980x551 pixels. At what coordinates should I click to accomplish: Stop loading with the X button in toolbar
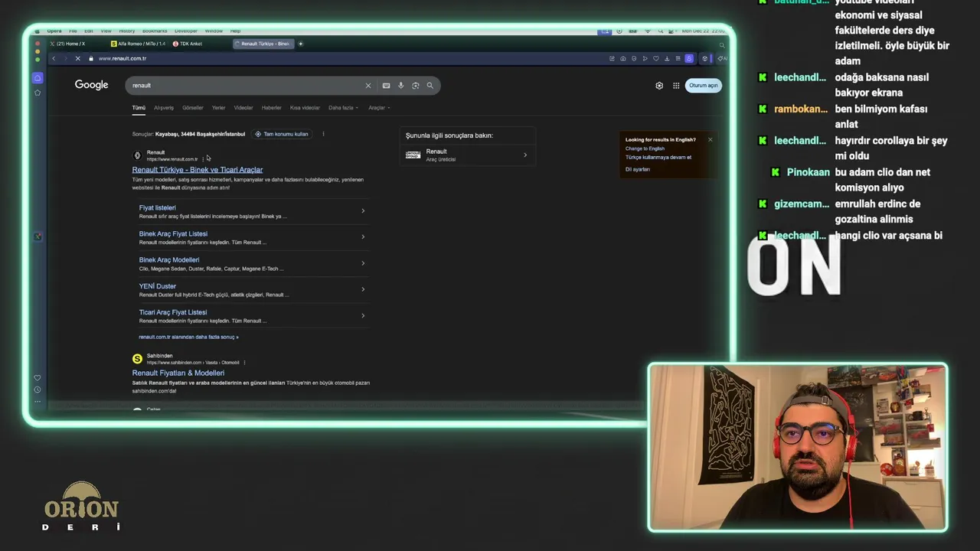(x=77, y=58)
